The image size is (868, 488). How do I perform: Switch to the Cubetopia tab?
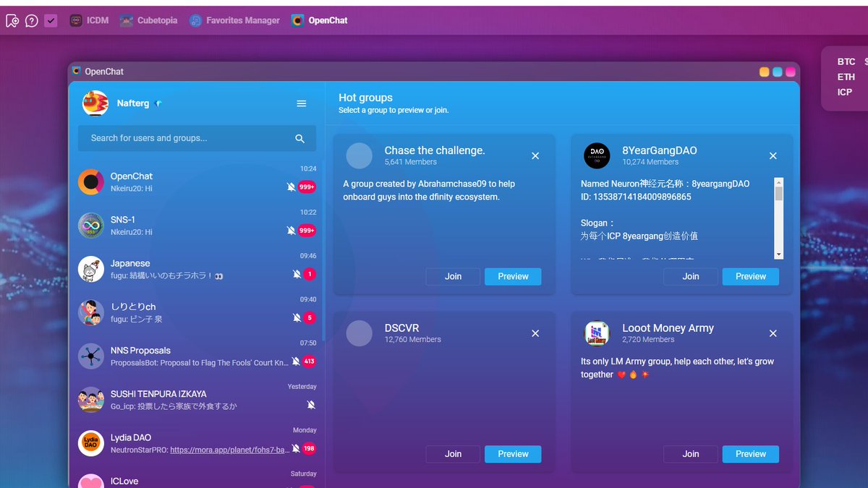click(148, 20)
